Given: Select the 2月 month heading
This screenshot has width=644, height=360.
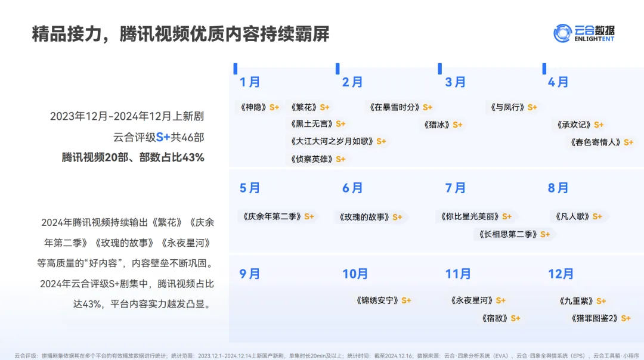Looking at the screenshot, I should click(352, 82).
